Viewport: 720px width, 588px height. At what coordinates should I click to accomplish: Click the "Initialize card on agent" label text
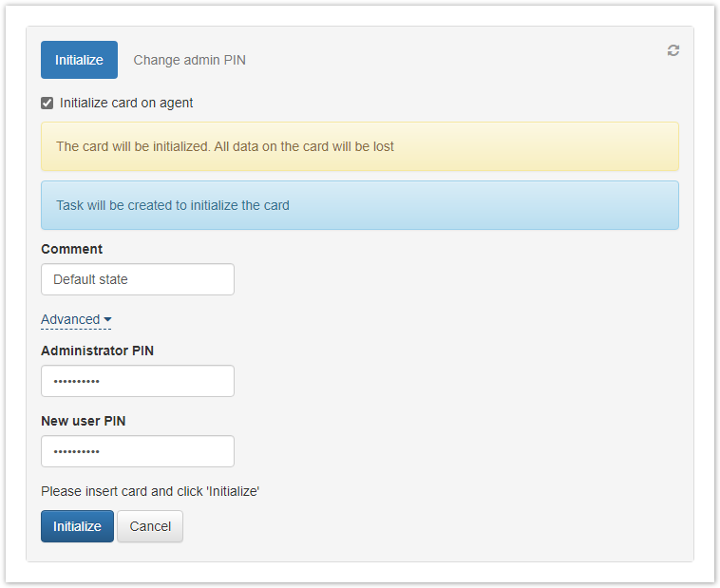tap(126, 103)
